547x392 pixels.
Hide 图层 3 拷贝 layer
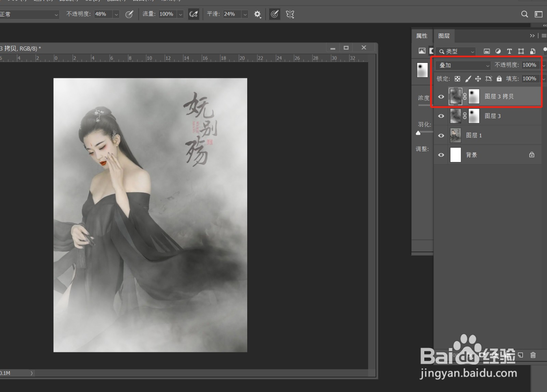coord(441,97)
